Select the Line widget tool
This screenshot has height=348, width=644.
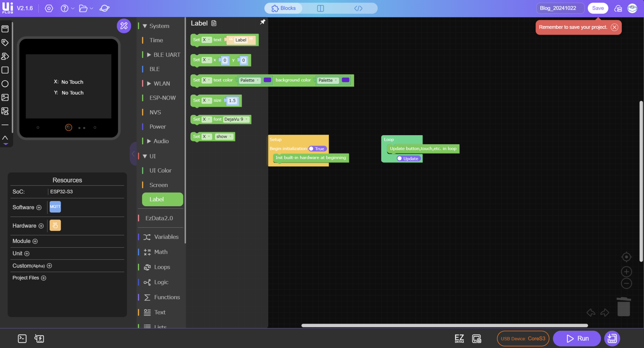pyautogui.click(x=5, y=125)
